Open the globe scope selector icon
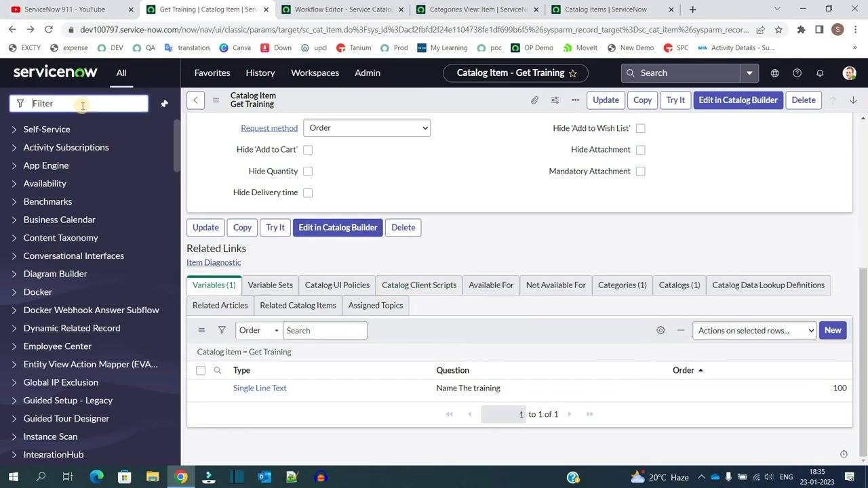868x488 pixels. tap(774, 73)
